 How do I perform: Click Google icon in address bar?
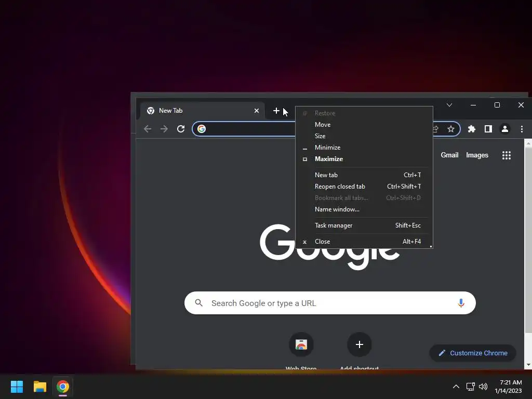pyautogui.click(x=202, y=129)
